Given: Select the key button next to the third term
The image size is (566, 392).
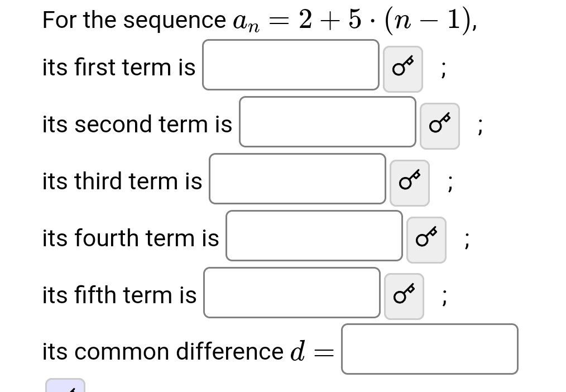Looking at the screenshot, I should point(410,183).
